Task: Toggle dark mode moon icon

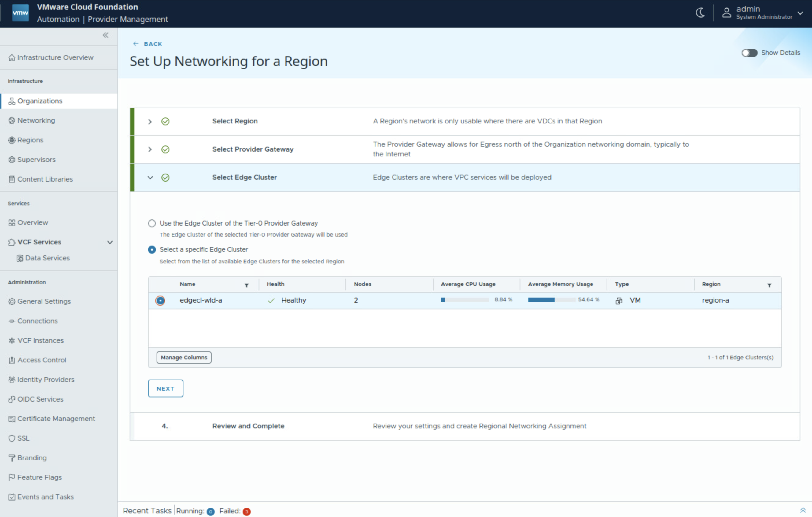Action: tap(700, 13)
